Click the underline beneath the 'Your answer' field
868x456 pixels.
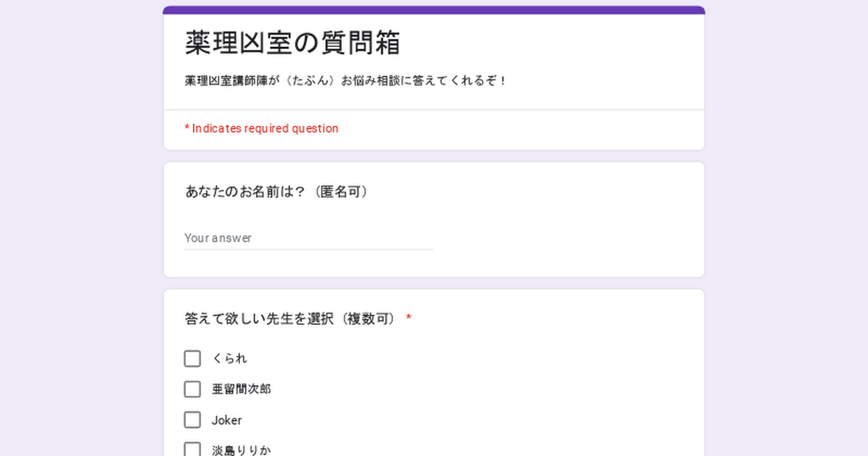click(308, 250)
